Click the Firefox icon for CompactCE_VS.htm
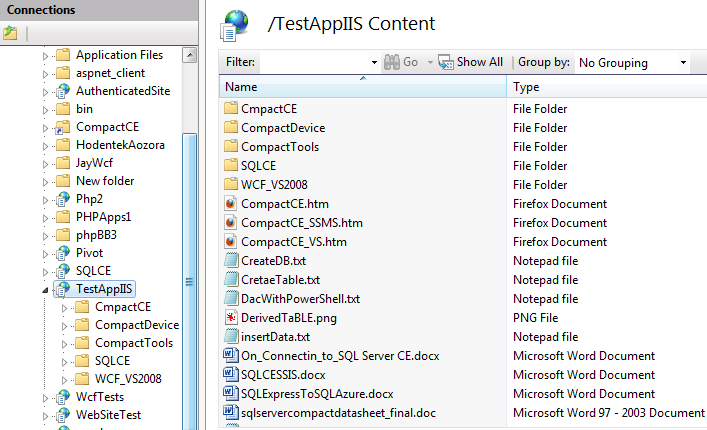This screenshot has height=430, width=707. pyautogui.click(x=231, y=241)
